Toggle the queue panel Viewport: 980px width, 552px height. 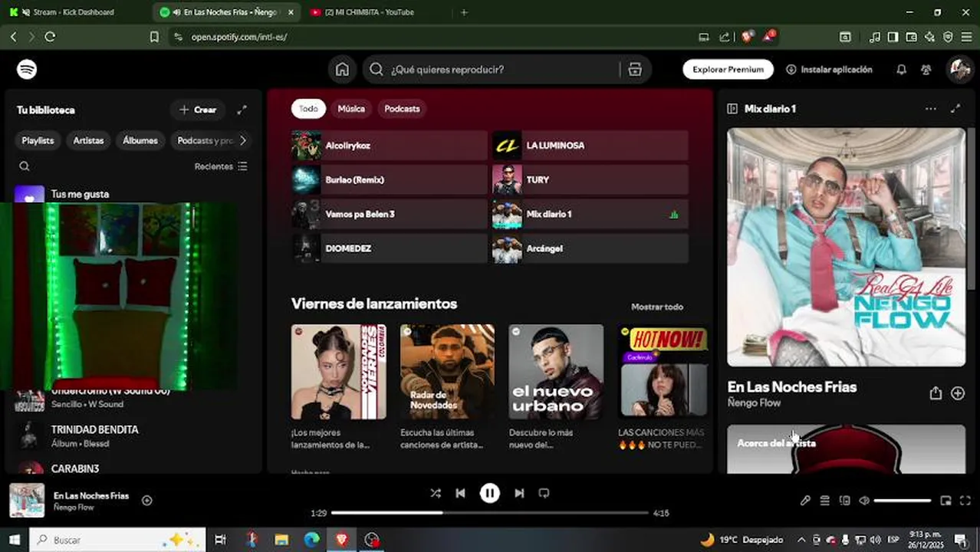824,501
